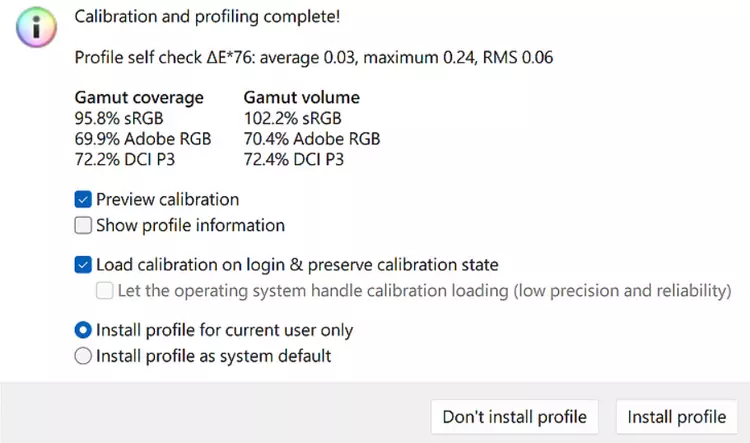The width and height of the screenshot is (750, 443).
Task: Click the Profile self check ΔE*76 line
Action: [314, 57]
